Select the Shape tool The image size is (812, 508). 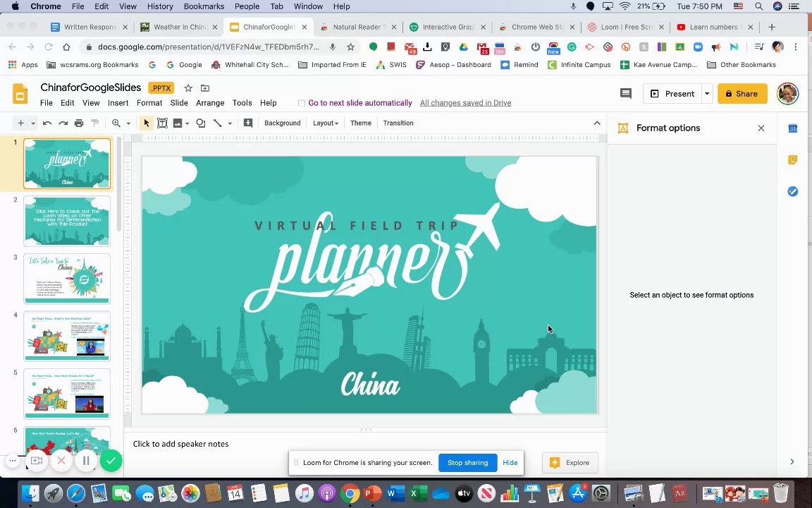pyautogui.click(x=200, y=123)
